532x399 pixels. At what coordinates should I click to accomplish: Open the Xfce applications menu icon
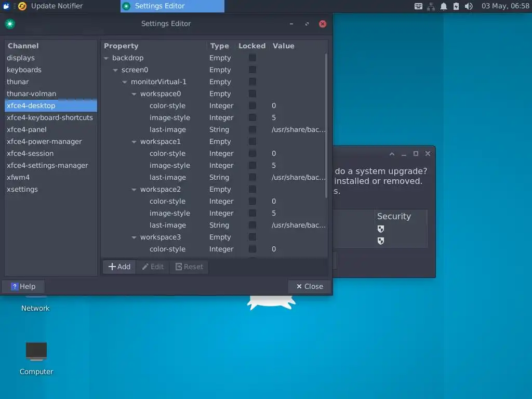pyautogui.click(x=6, y=6)
